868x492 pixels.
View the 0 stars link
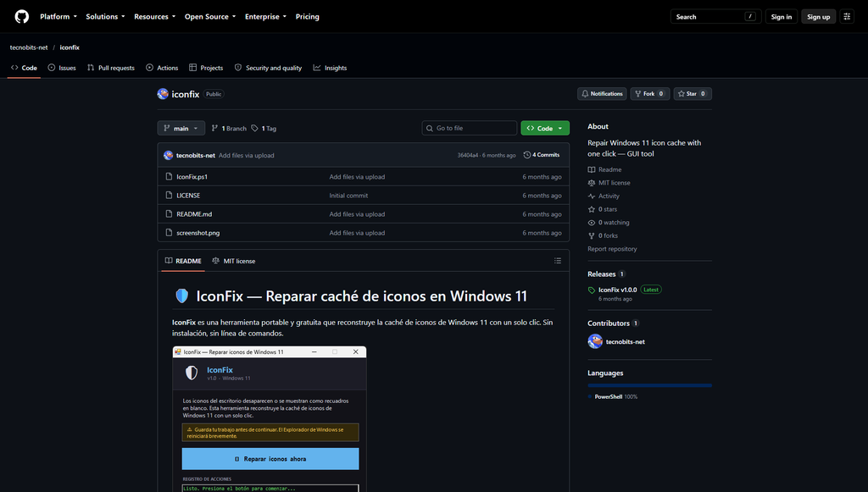point(603,209)
